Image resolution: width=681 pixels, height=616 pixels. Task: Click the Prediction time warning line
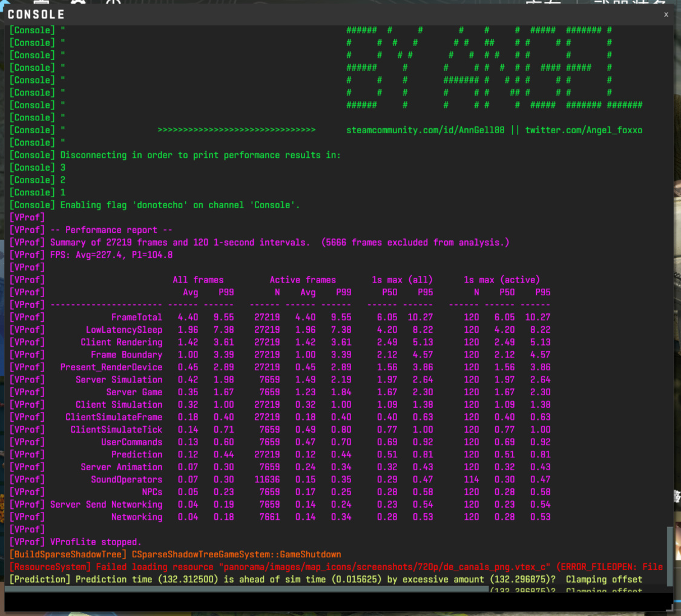pyautogui.click(x=326, y=580)
